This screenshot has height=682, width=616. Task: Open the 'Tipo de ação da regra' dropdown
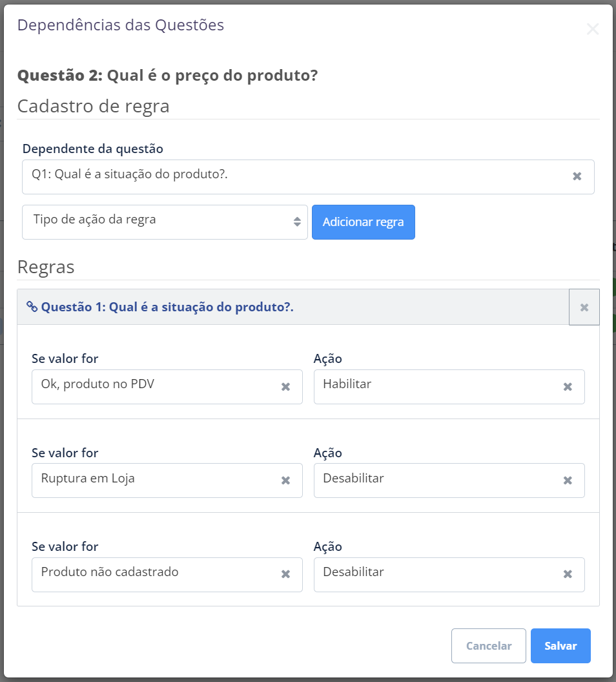coord(165,222)
